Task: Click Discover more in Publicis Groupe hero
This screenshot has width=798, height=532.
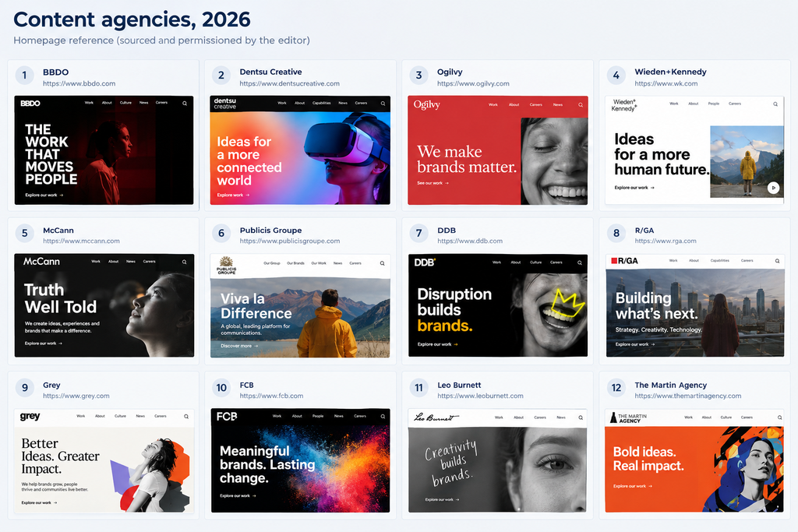Action: point(240,346)
